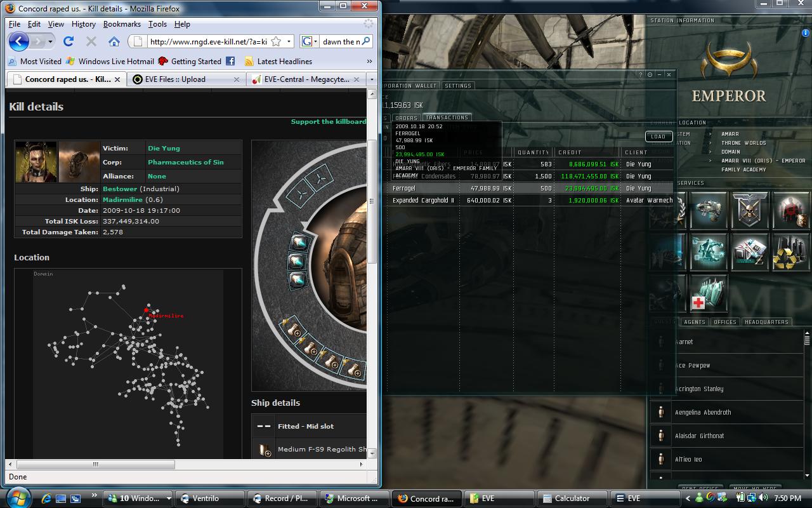Switch to the Offices tab
The width and height of the screenshot is (812, 508).
click(724, 322)
